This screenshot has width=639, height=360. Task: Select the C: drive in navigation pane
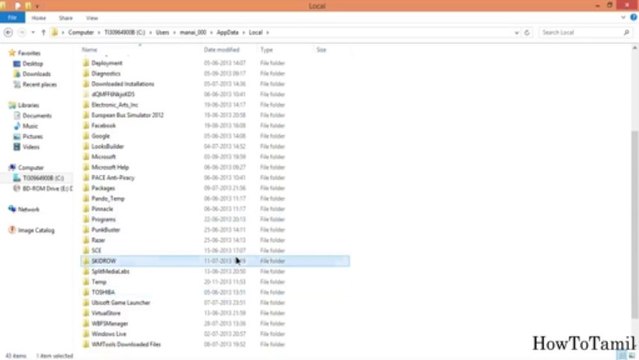pos(43,178)
